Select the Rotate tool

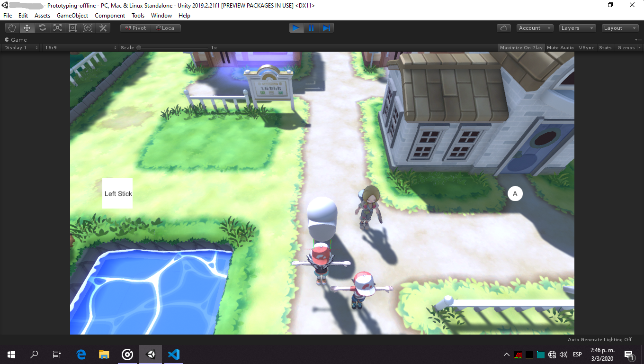pyautogui.click(x=42, y=28)
